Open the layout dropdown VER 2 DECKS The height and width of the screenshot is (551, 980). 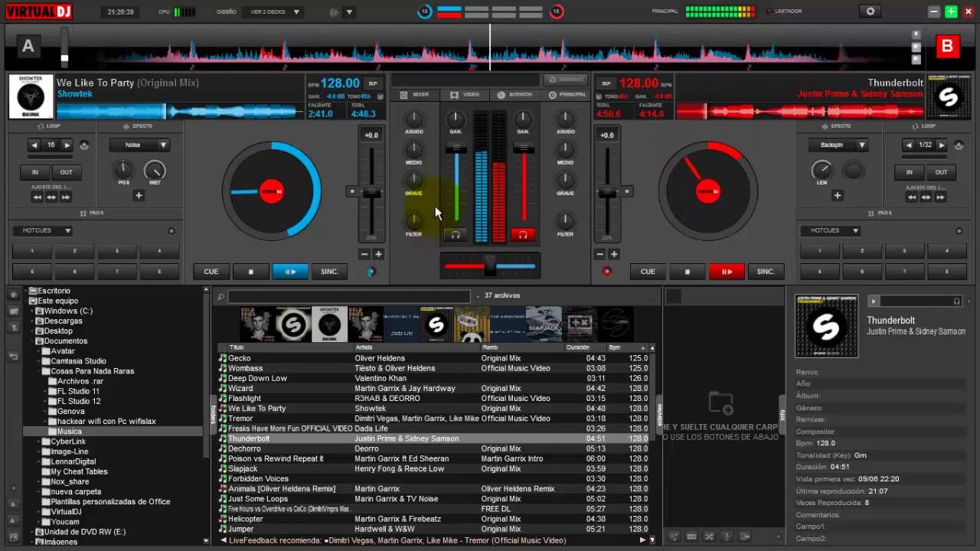point(272,12)
